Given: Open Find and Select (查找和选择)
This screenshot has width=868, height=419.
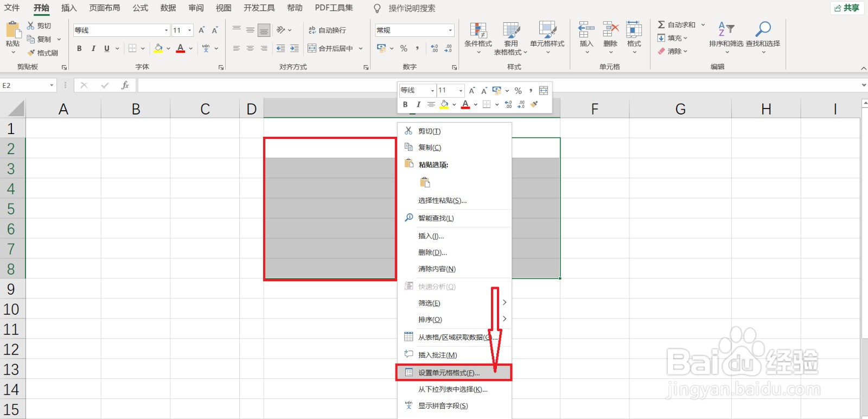Looking at the screenshot, I should [763, 37].
